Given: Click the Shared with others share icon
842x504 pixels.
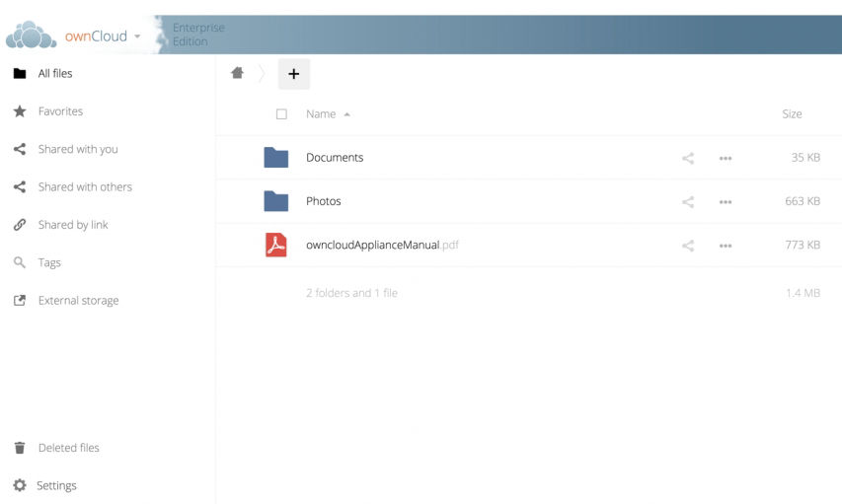Looking at the screenshot, I should coord(20,186).
